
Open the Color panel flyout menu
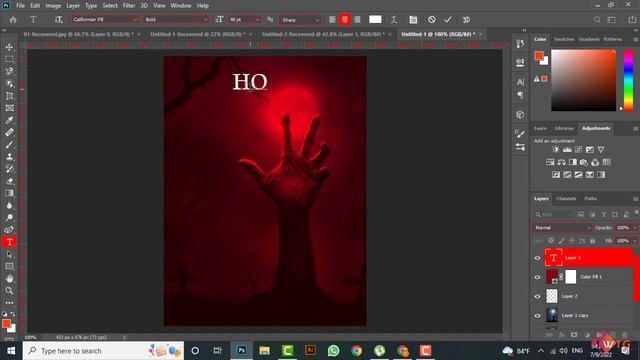[x=636, y=40]
